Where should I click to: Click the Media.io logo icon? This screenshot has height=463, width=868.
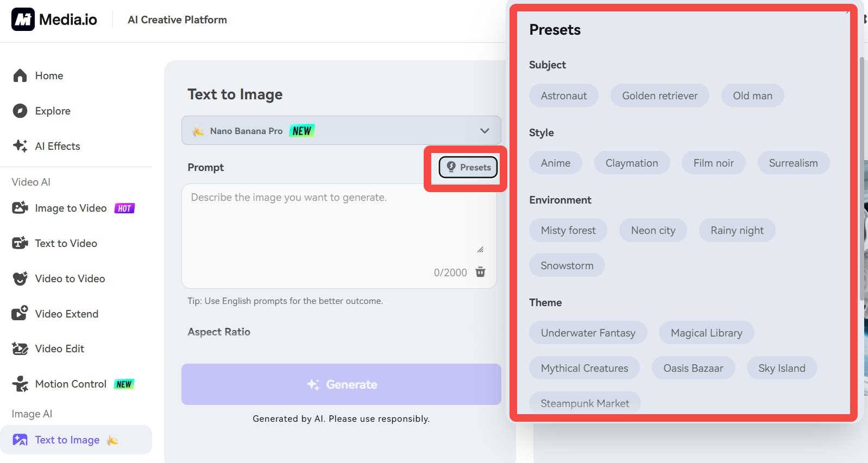[23, 20]
